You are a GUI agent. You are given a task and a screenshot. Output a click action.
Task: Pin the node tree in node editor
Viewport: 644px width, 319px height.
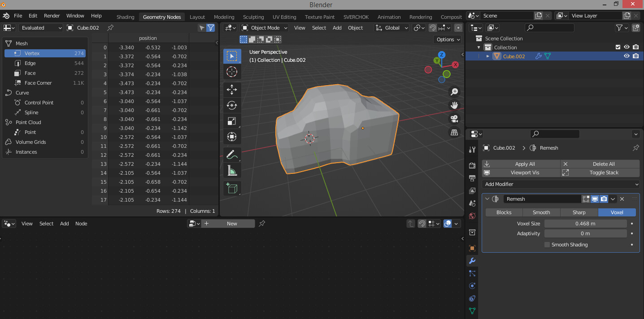click(262, 224)
